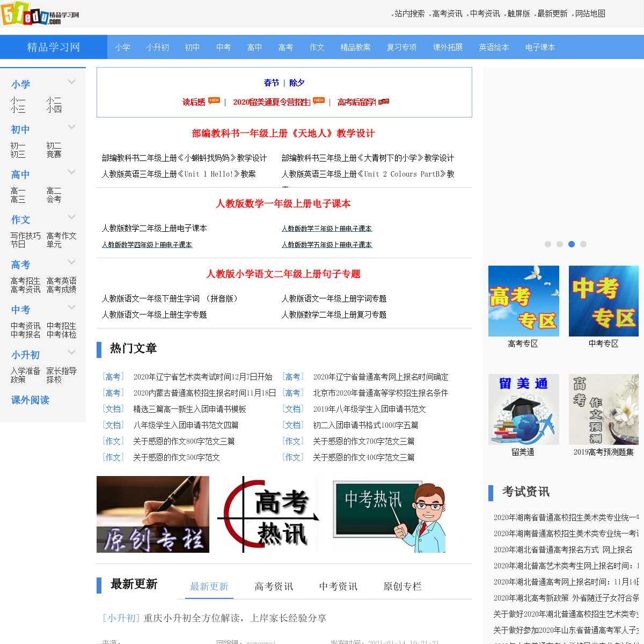Click the 中考热讯 teacher banner
Viewport: 644px width, 644px height.
(x=389, y=514)
